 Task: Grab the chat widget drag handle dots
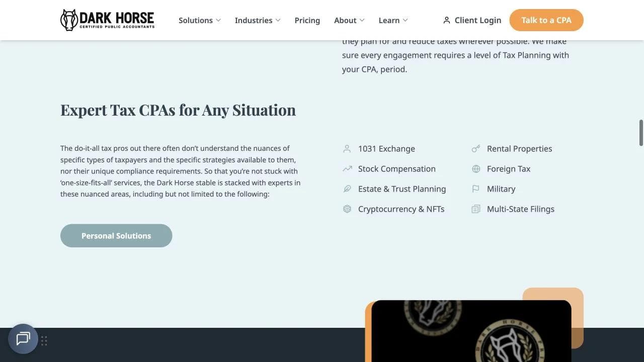(44, 341)
